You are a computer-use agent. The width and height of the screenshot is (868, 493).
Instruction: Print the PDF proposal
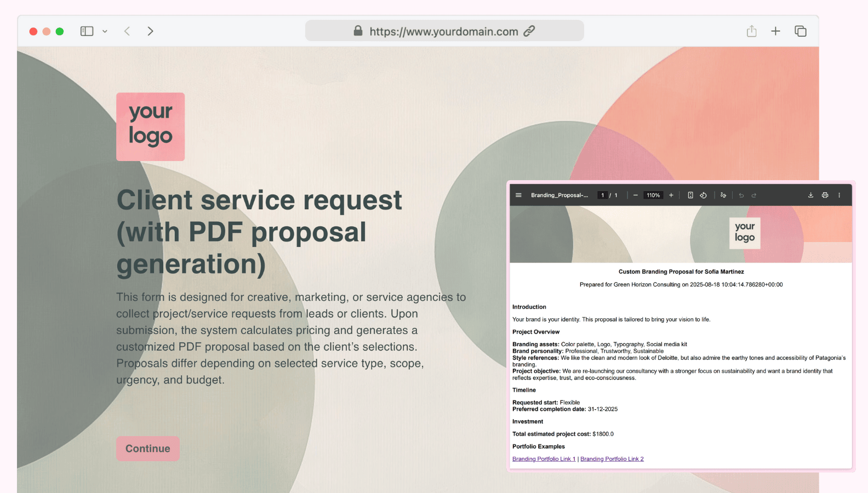click(x=825, y=195)
